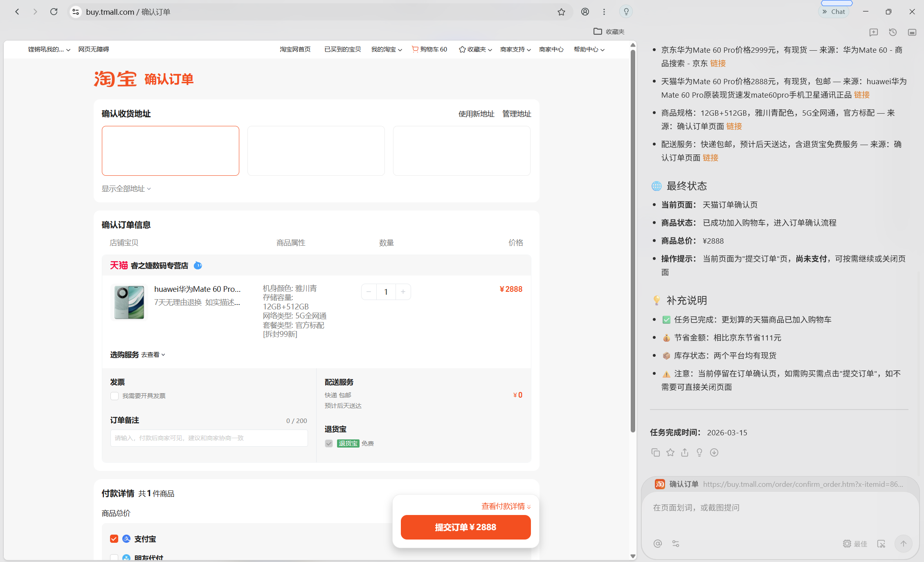
Task: Toggle the 退货宝 checkbox
Action: [329, 443]
